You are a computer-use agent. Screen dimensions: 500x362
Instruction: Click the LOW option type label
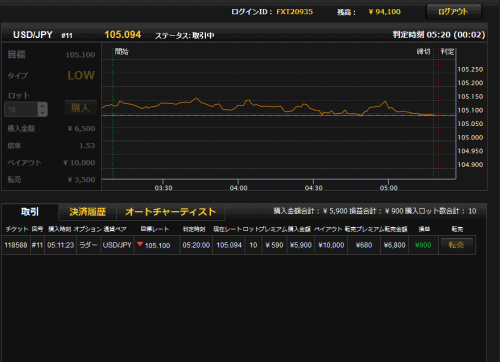81,75
